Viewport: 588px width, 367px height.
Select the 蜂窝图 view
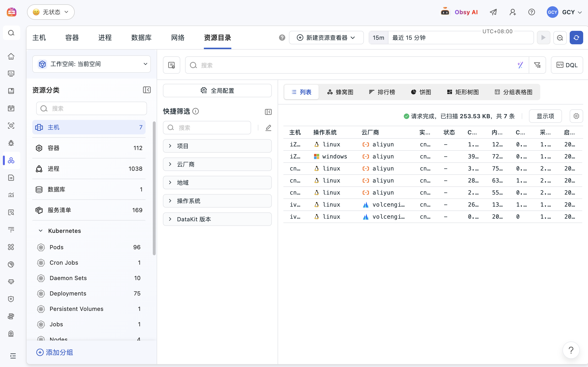point(340,92)
